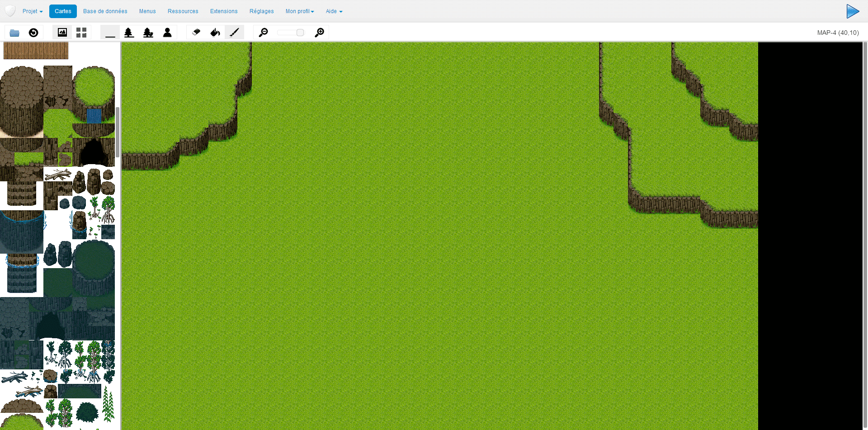Select the character events layer icon
The height and width of the screenshot is (430, 868).
pyautogui.click(x=167, y=33)
